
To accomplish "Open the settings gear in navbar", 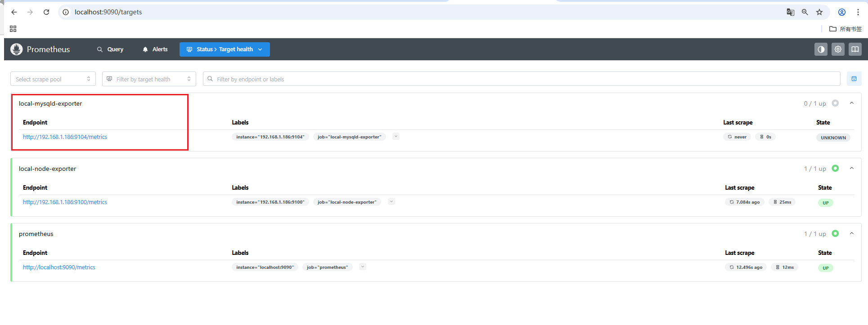I will [x=838, y=49].
